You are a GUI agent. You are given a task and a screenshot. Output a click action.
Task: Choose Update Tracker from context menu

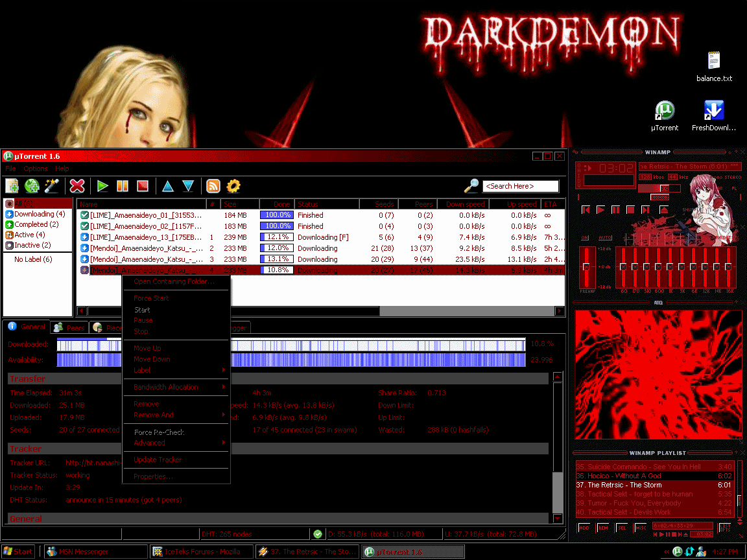click(176, 460)
